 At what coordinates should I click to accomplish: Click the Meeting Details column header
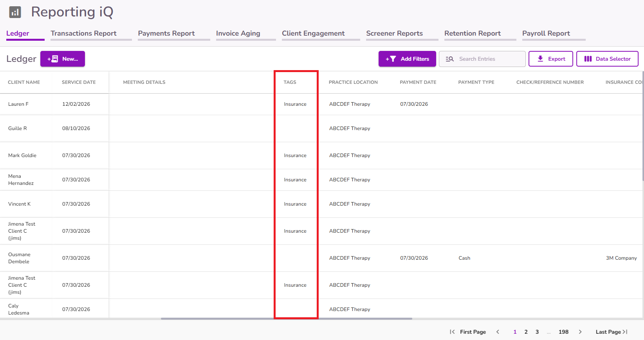coord(144,82)
